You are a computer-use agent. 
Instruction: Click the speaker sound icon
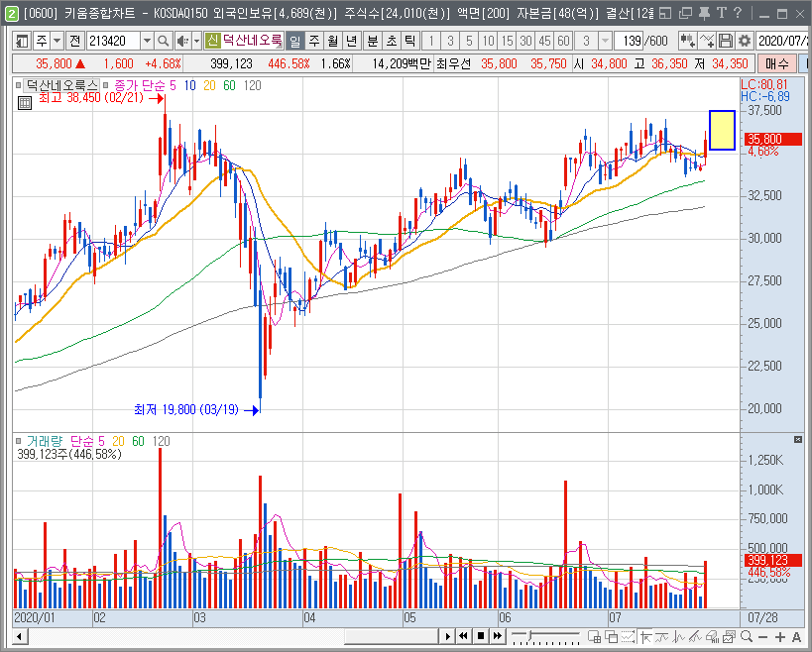(x=182, y=41)
